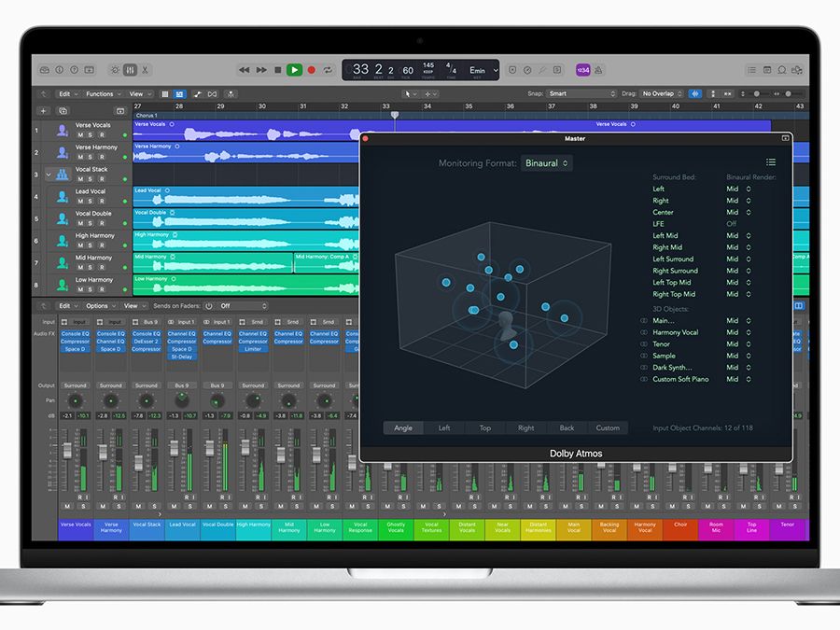The width and height of the screenshot is (840, 630).
Task: Solo the Verse Harmony track
Action: pyautogui.click(x=91, y=157)
